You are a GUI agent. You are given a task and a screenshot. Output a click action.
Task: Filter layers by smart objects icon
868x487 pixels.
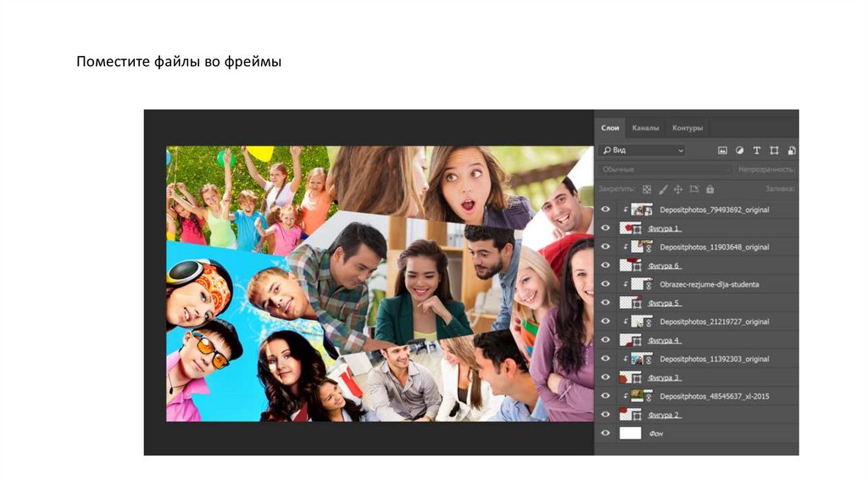click(792, 151)
